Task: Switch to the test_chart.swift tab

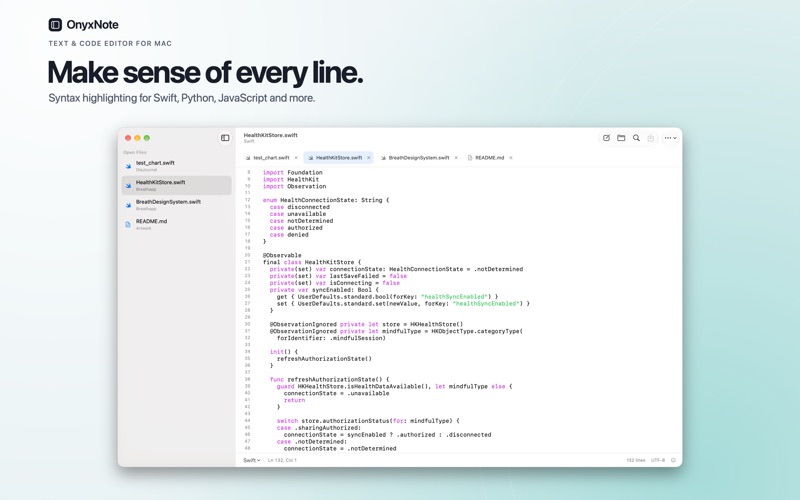Action: coord(271,158)
